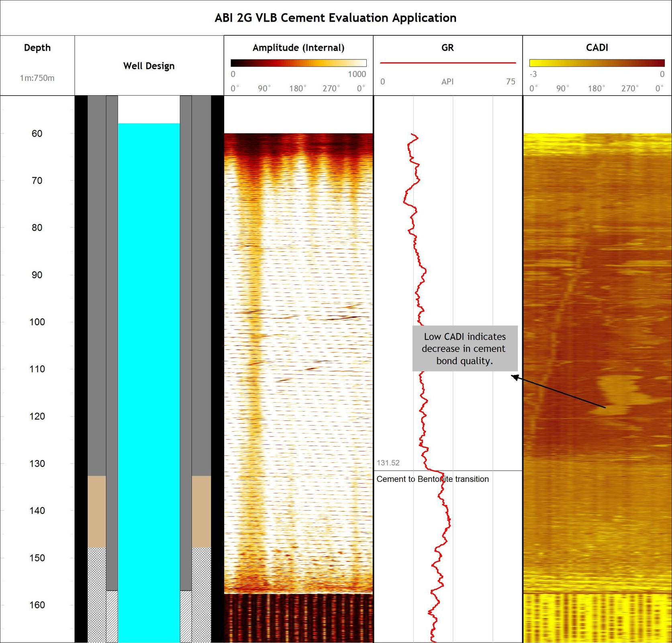This screenshot has width=672, height=643.
Task: Click the CADI track header
Action: (596, 47)
